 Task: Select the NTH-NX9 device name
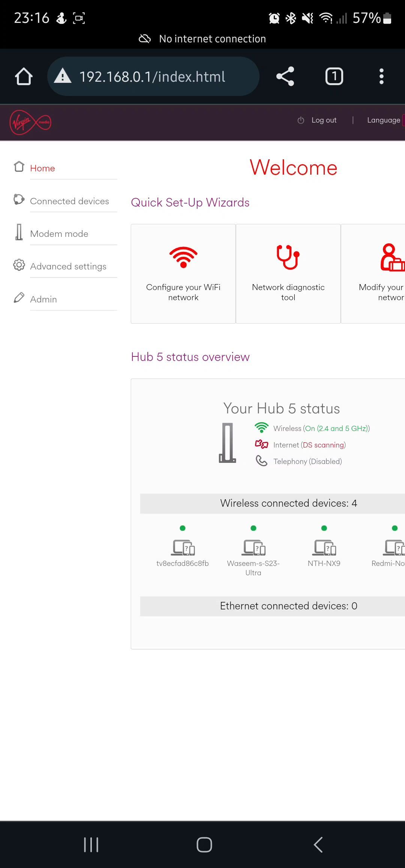[324, 563]
